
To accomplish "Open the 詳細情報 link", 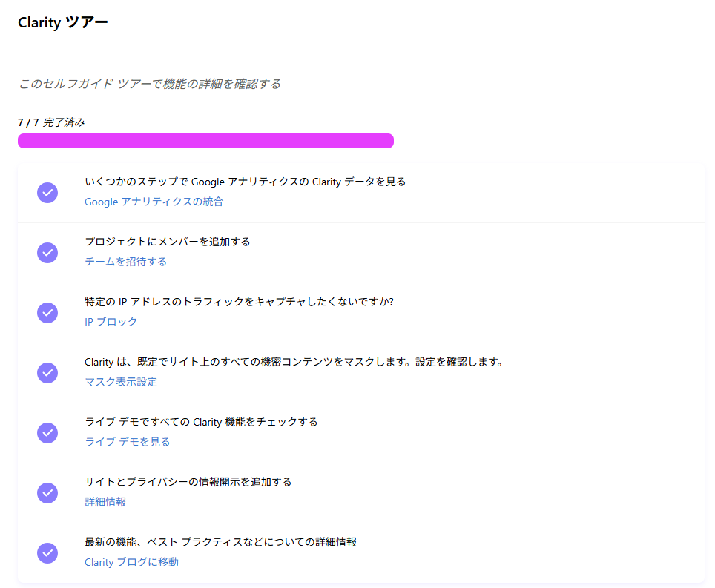I will (x=105, y=502).
